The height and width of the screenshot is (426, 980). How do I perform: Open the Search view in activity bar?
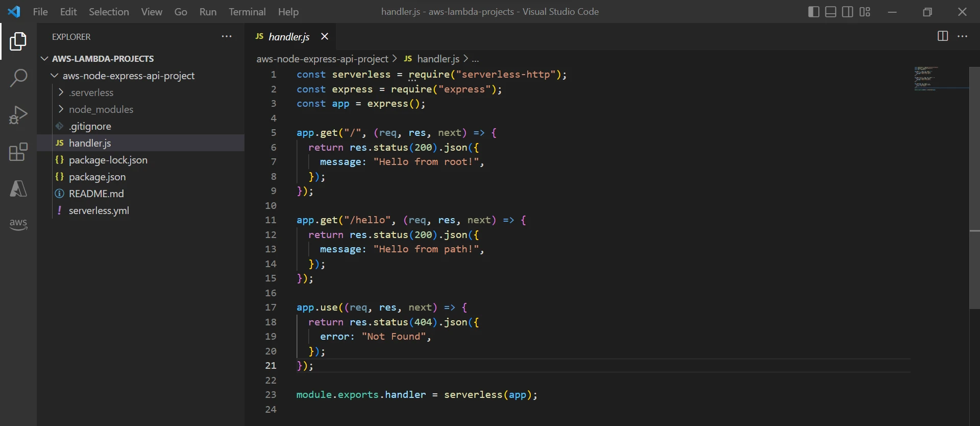click(18, 78)
